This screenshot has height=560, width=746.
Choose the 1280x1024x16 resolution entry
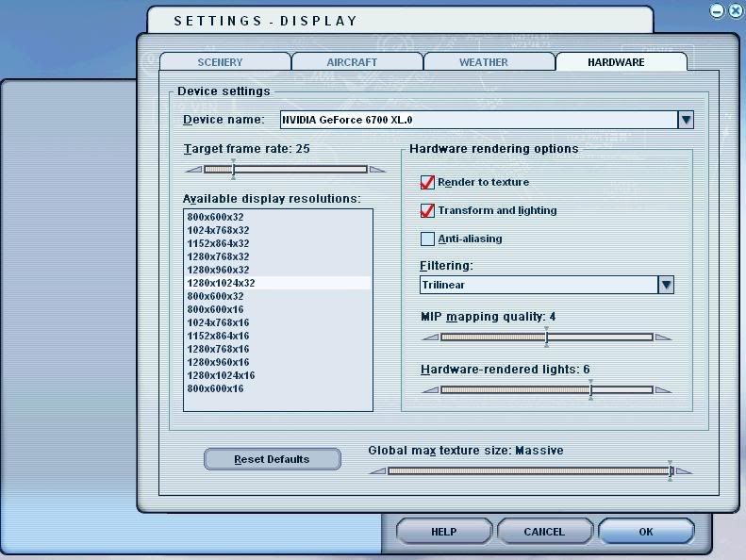(278, 375)
